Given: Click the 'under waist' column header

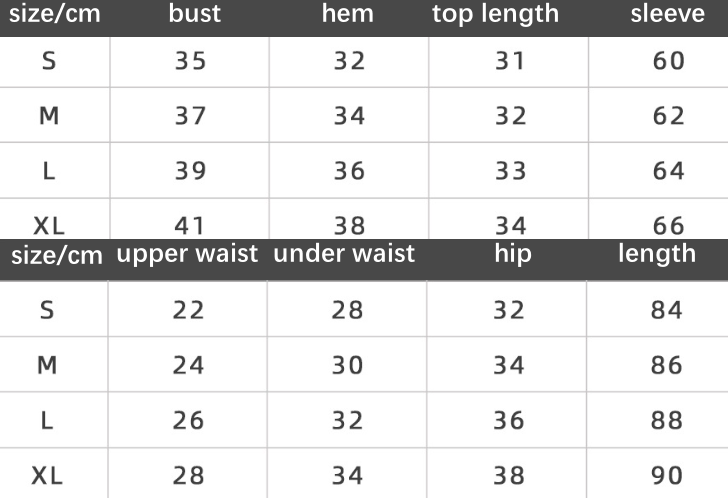Looking at the screenshot, I should click(344, 254).
